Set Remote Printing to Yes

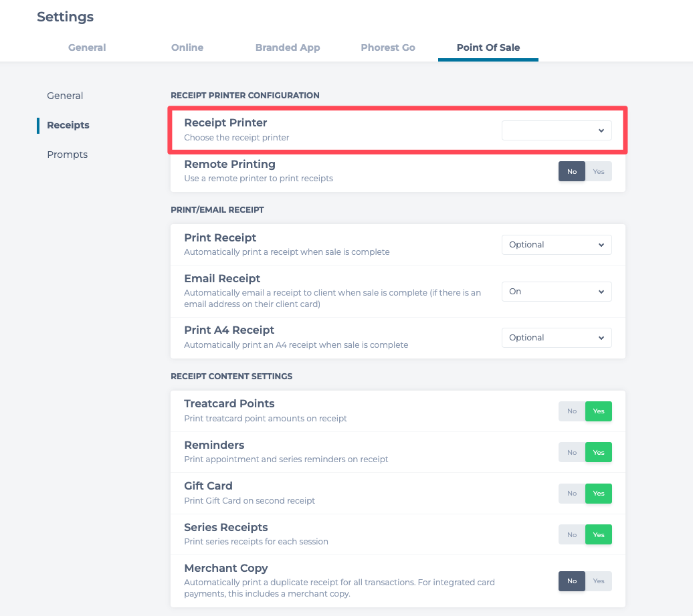[x=599, y=172]
